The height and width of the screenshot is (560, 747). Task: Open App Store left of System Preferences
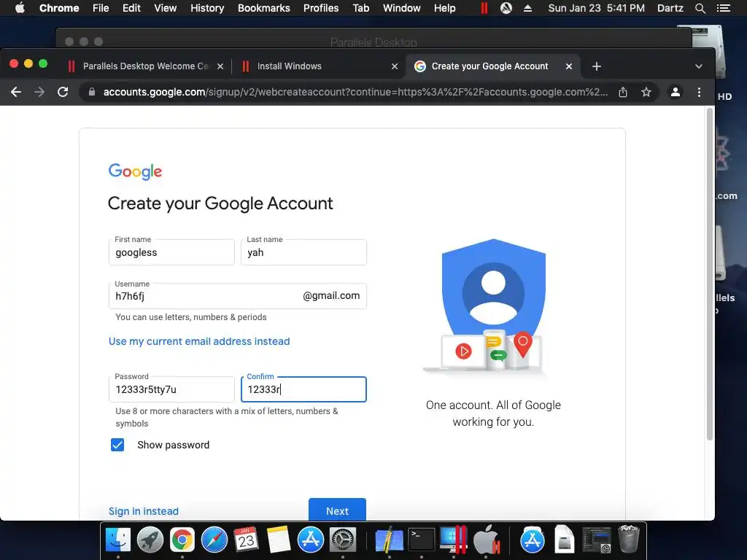[311, 540]
